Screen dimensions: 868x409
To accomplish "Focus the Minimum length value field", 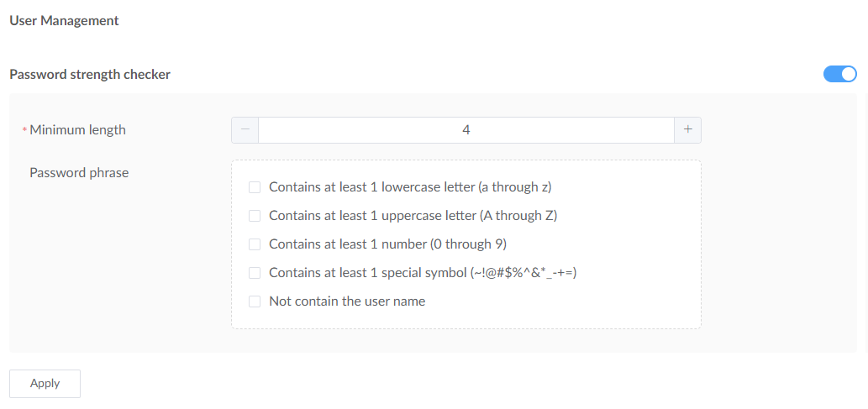I will click(x=466, y=130).
